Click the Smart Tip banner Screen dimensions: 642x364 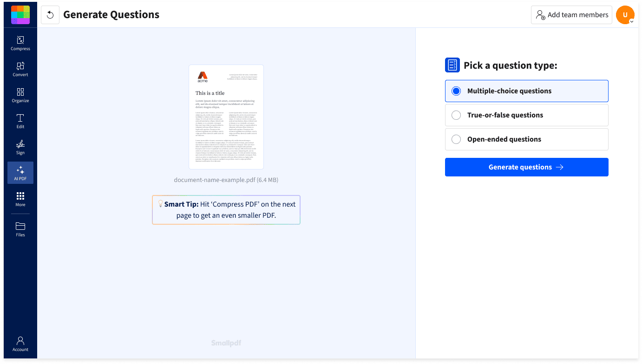(226, 210)
